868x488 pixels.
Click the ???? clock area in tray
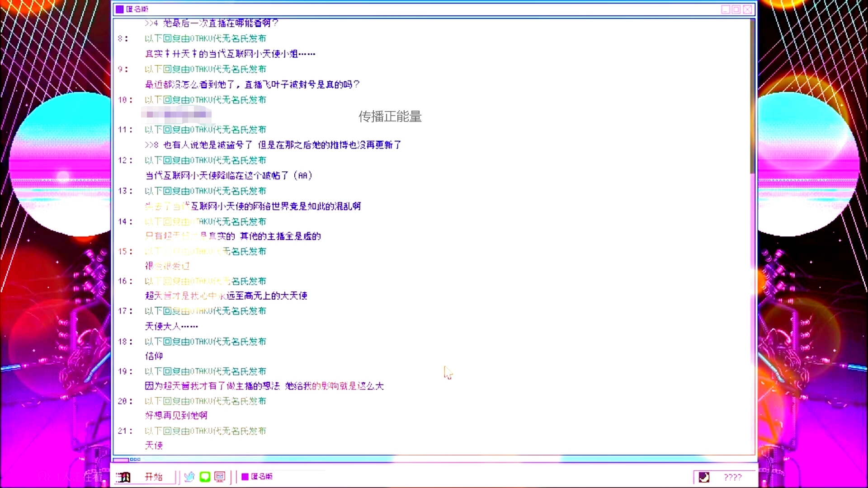coord(732,477)
